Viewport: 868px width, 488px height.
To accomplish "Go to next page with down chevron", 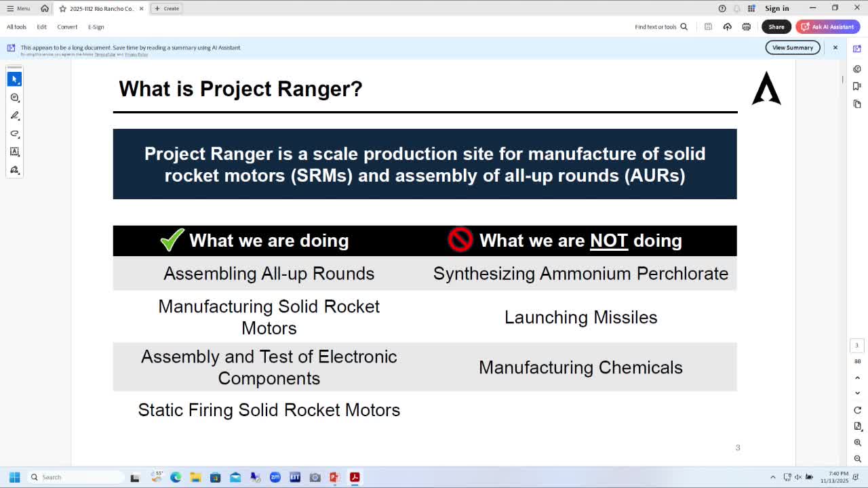I will pyautogui.click(x=857, y=393).
